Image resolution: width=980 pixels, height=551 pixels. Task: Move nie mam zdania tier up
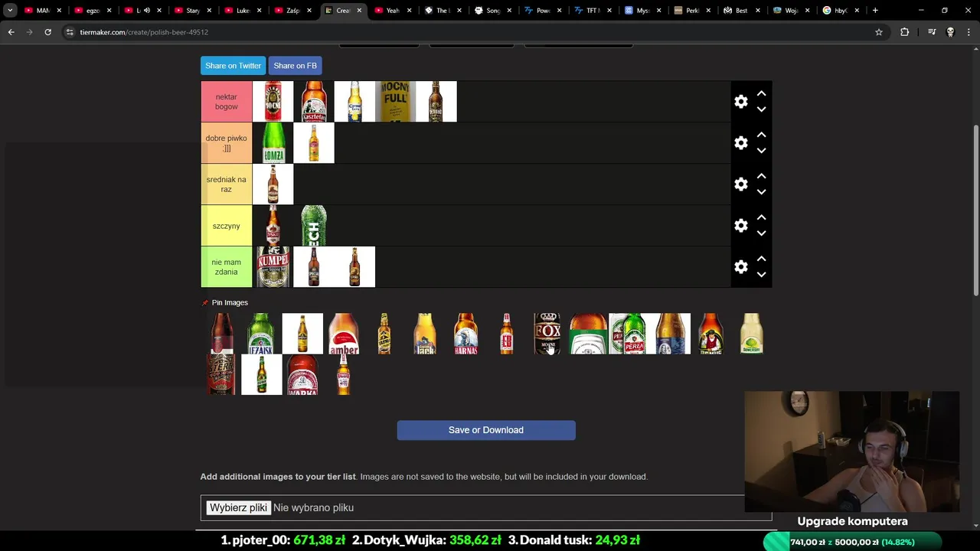click(x=761, y=259)
